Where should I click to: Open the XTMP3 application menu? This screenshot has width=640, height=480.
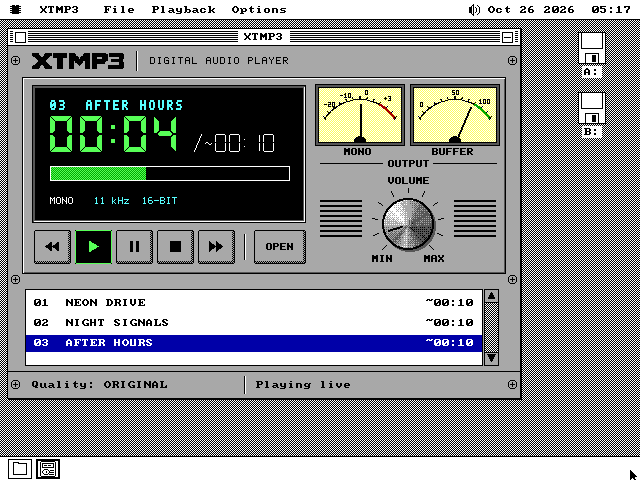(x=59, y=9)
